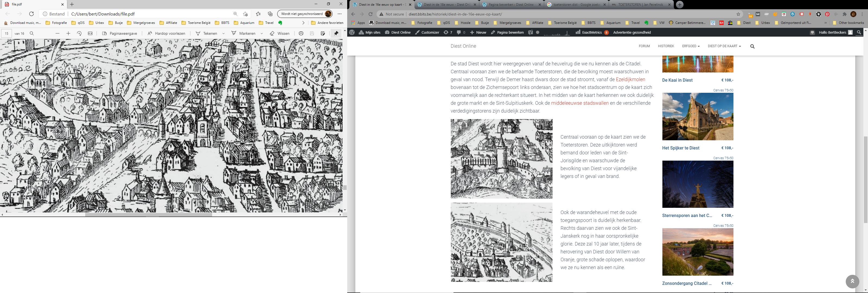Open ExactMetrics in admin bar

592,32
